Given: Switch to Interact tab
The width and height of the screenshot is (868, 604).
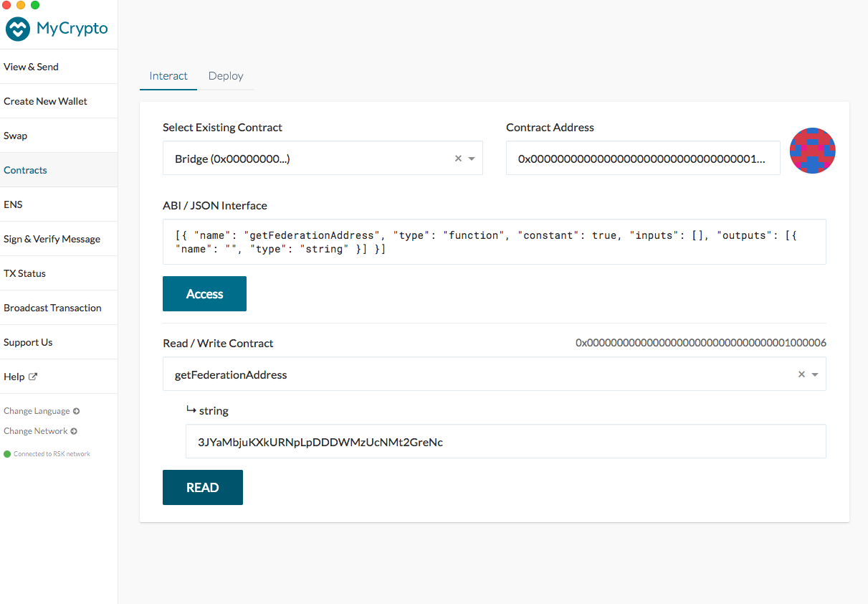Looking at the screenshot, I should [x=168, y=76].
